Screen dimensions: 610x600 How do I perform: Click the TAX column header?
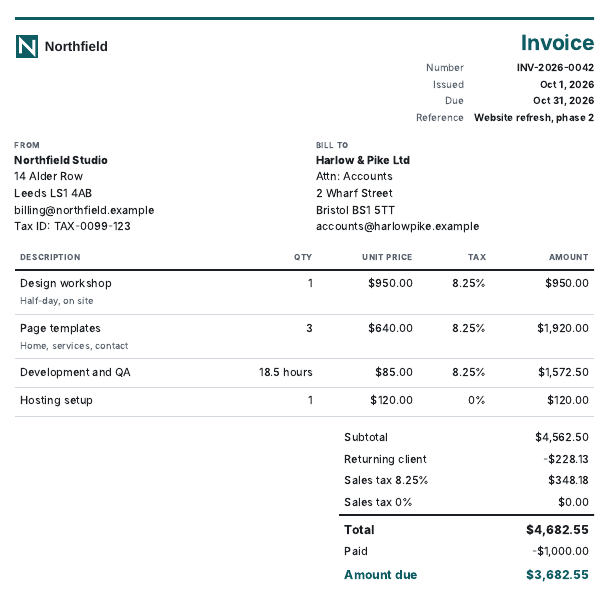(x=477, y=257)
